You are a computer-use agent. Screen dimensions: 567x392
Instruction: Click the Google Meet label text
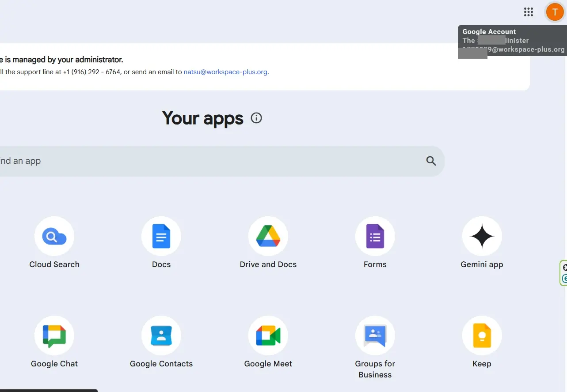268,364
